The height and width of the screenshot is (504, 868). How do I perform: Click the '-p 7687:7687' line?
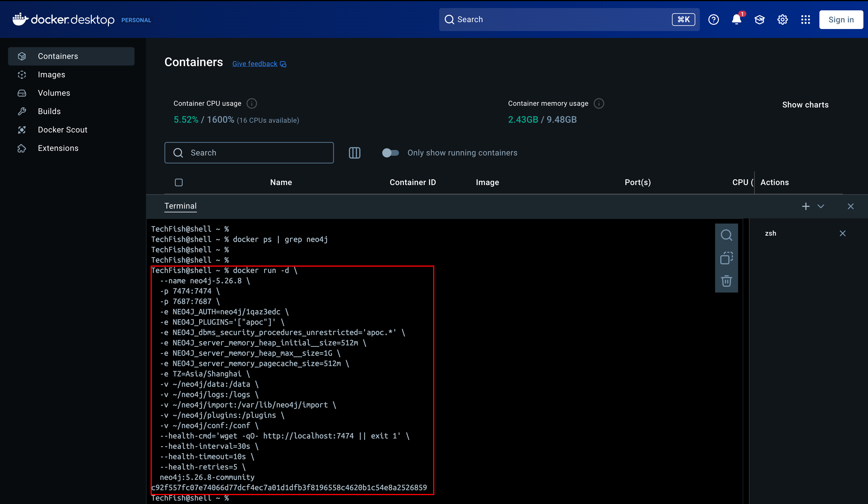point(190,301)
